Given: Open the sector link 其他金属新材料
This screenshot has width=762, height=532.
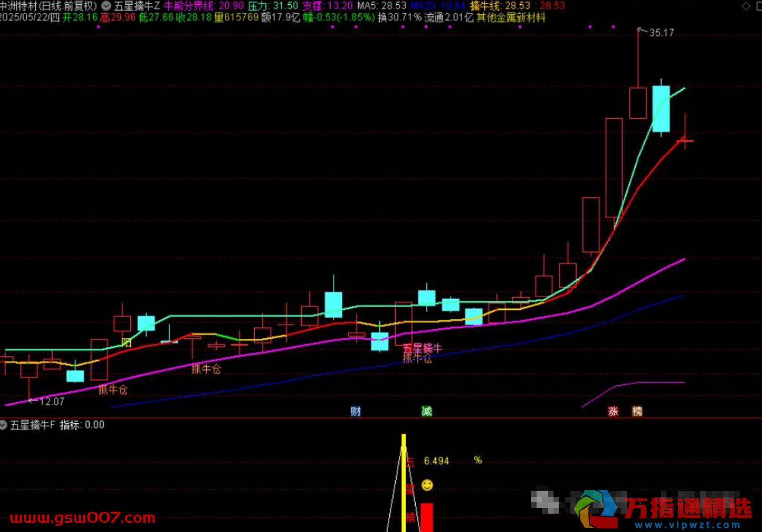Looking at the screenshot, I should pyautogui.click(x=511, y=18).
